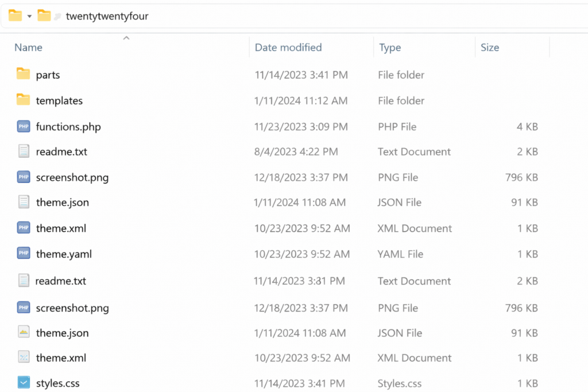Click folder icon immediately left of twentytwentyfour
Screen dimensions: 588x392
44,15
